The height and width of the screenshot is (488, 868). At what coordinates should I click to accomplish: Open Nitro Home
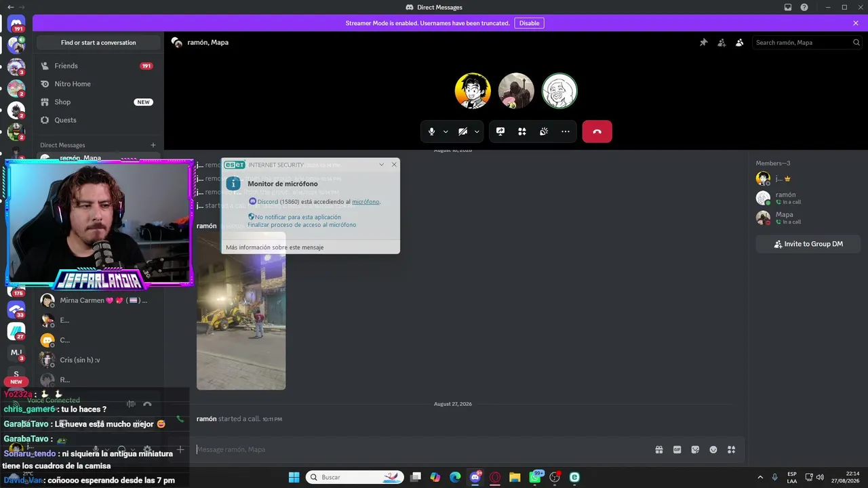pyautogui.click(x=98, y=84)
